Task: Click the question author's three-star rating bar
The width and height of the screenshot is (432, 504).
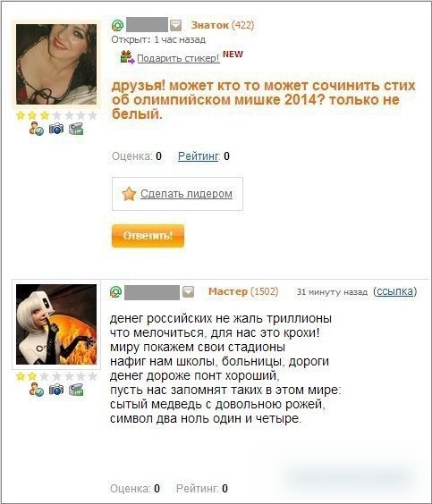Action: pyautogui.click(x=56, y=115)
